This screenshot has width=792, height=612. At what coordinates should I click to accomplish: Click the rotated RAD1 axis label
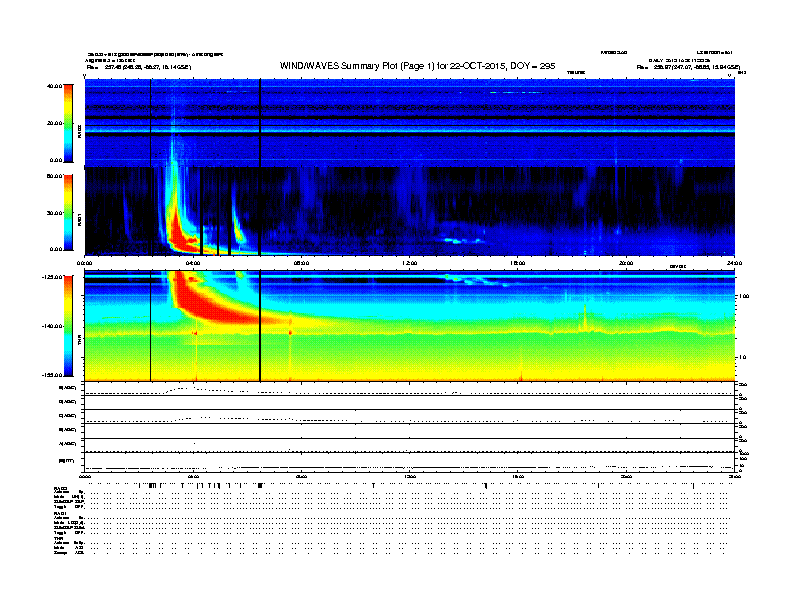(x=79, y=219)
